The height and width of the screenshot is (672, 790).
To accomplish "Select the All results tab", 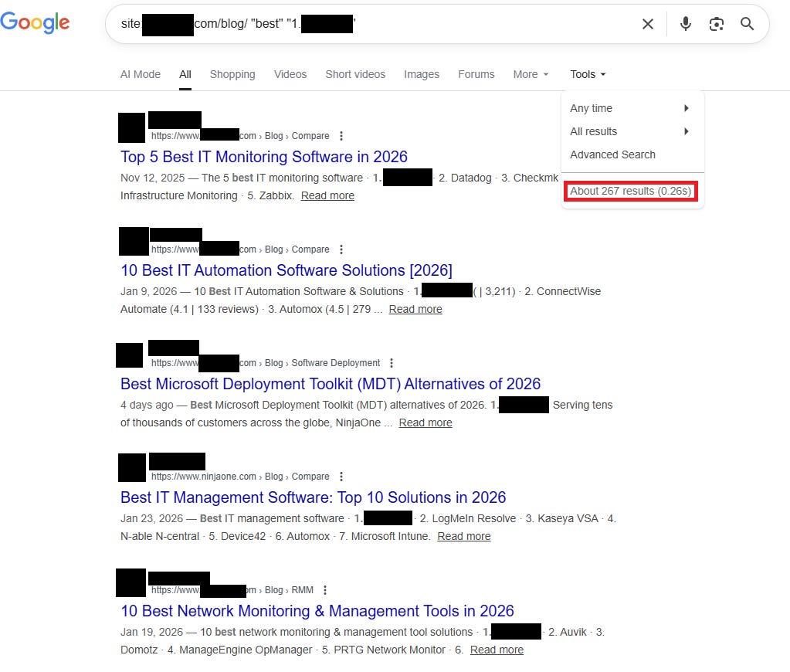I will click(x=185, y=75).
